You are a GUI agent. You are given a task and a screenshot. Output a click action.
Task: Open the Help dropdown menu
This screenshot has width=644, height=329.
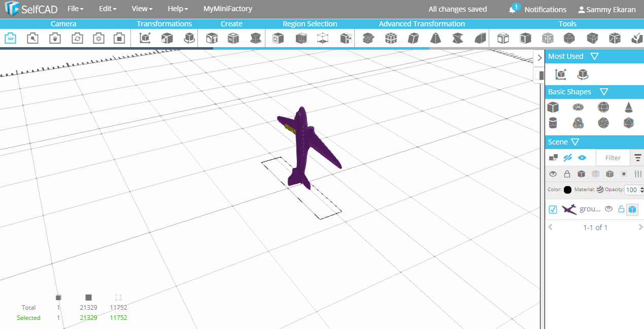pyautogui.click(x=178, y=9)
